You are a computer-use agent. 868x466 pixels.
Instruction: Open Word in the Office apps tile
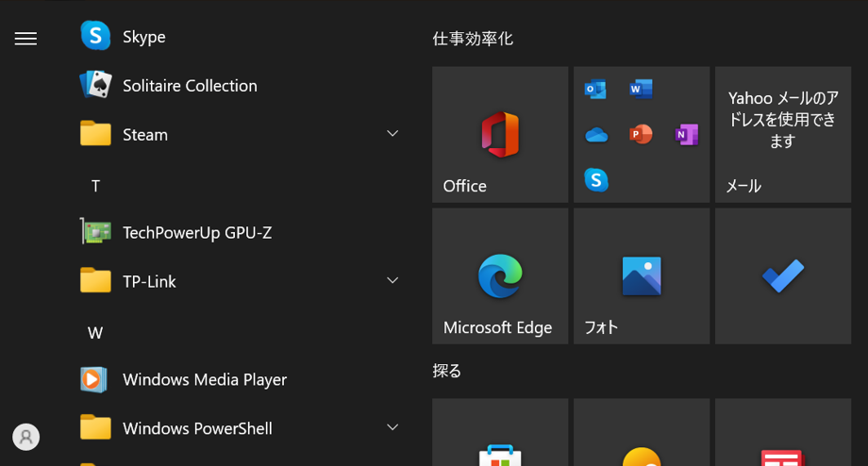tap(641, 89)
